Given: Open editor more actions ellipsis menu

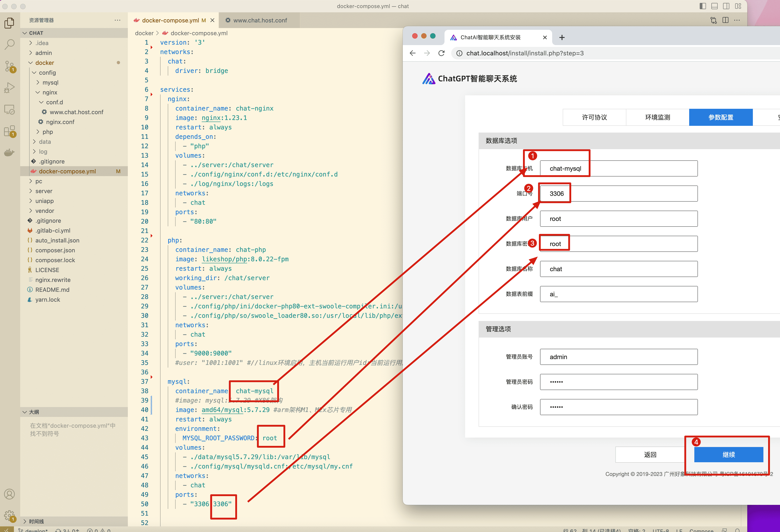Looking at the screenshot, I should pos(737,20).
